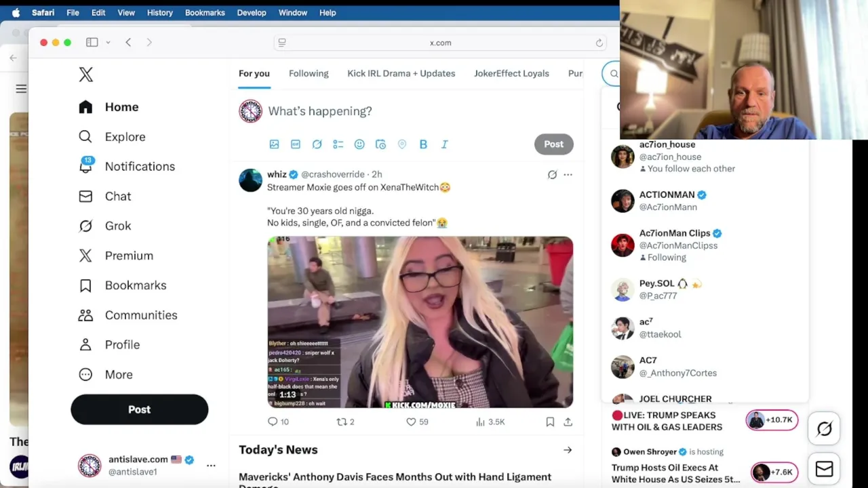This screenshot has width=868, height=488.
Task: Open Communities from the sidebar
Action: pyautogui.click(x=127, y=315)
